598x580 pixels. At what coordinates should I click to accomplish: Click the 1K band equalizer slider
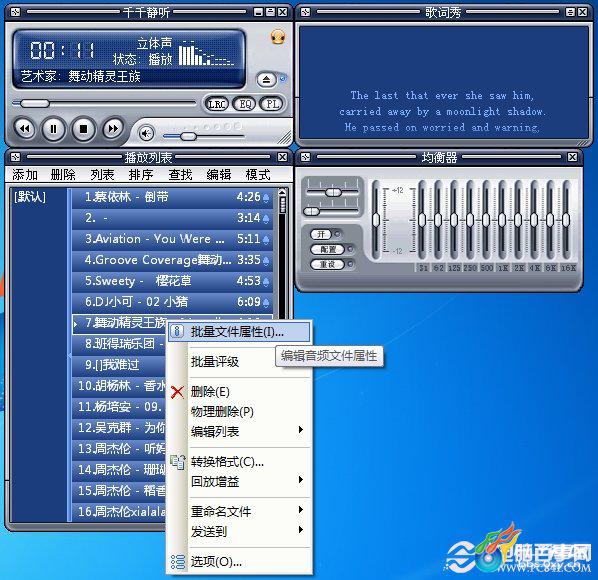click(502, 220)
